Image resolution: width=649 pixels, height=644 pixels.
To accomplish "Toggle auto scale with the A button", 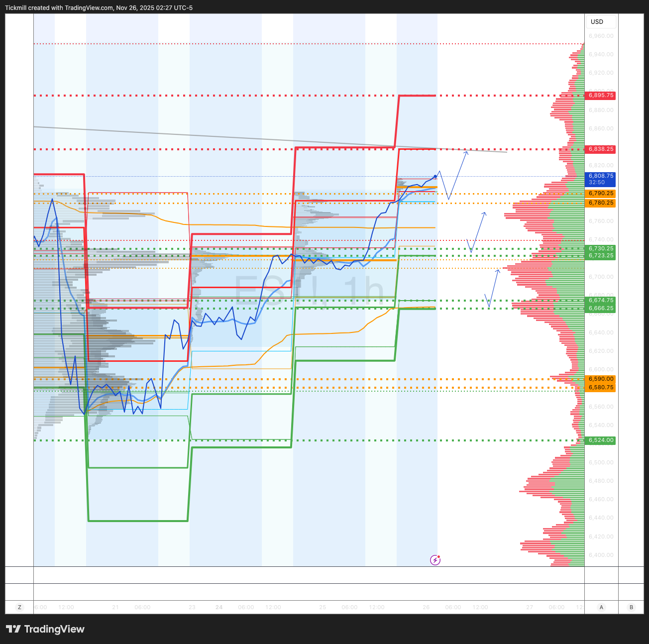I will [x=601, y=607].
